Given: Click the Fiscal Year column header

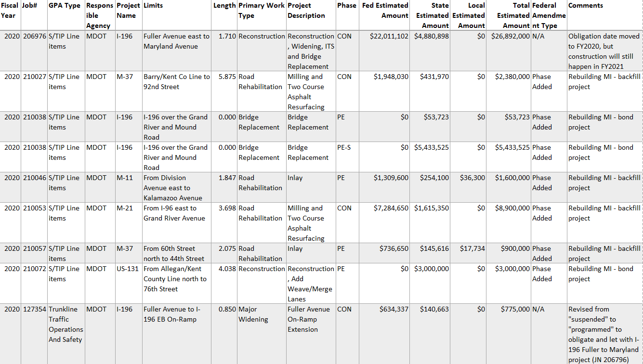Looking at the screenshot, I should pos(11,15).
